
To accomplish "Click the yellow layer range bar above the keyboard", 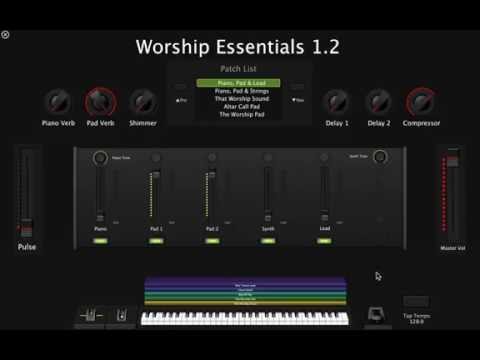I will tap(245, 303).
